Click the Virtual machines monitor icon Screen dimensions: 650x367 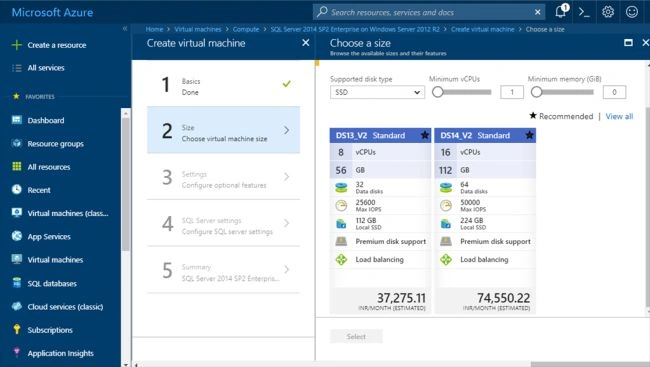tap(17, 259)
